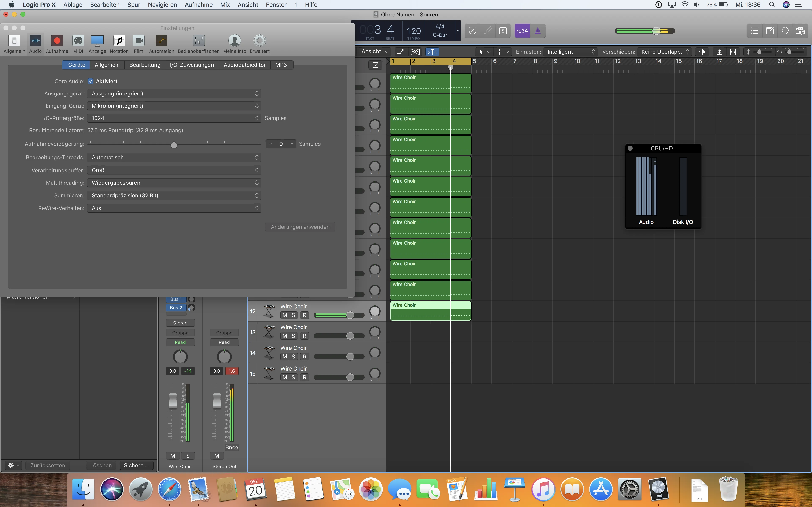This screenshot has height=507, width=812.
Task: Expand the Einrasten Intelligent dropdown
Action: (570, 52)
